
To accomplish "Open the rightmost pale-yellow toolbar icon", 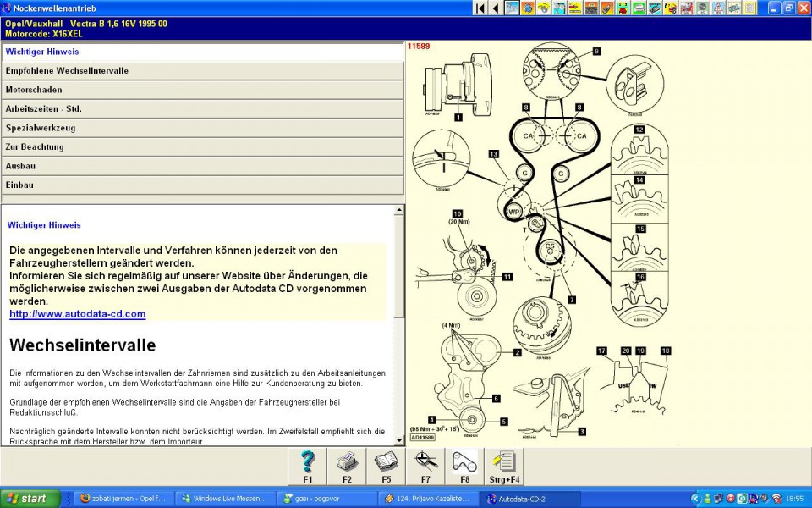I will coord(750,8).
